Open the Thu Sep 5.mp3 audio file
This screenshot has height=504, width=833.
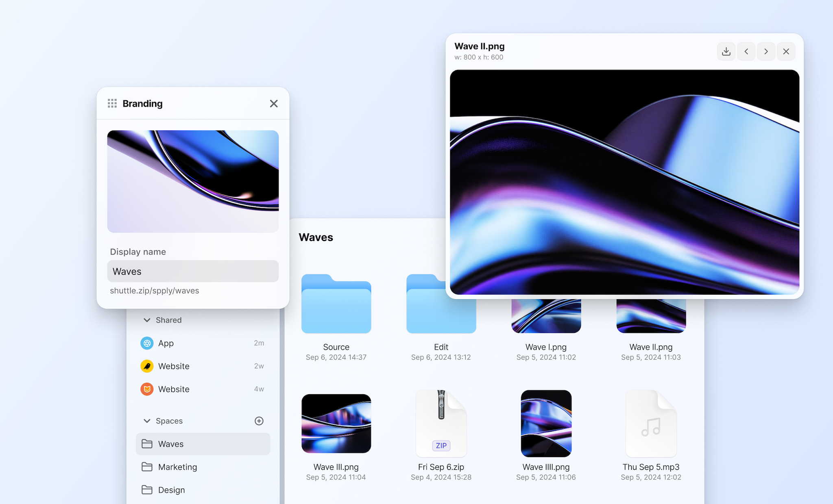[x=651, y=424]
